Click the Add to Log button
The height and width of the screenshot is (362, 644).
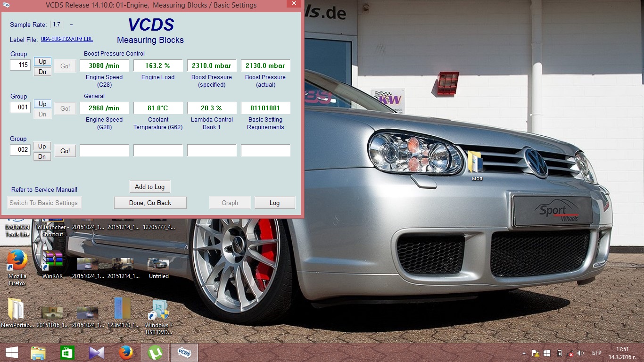click(149, 187)
